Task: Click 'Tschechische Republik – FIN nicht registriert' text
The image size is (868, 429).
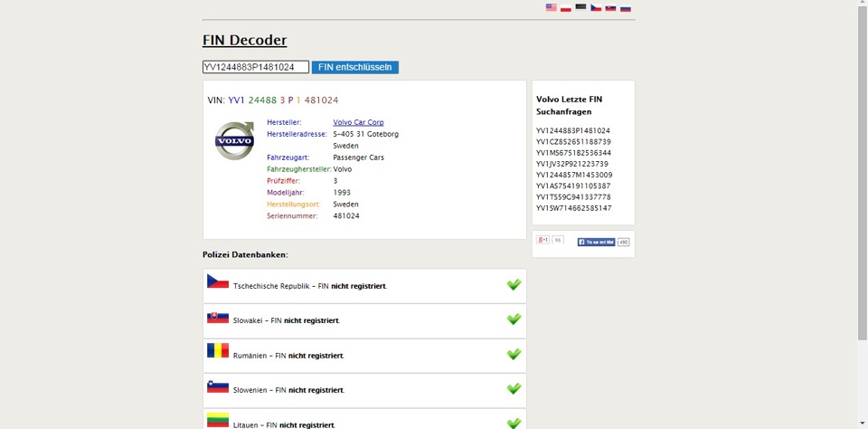Action: pyautogui.click(x=310, y=286)
